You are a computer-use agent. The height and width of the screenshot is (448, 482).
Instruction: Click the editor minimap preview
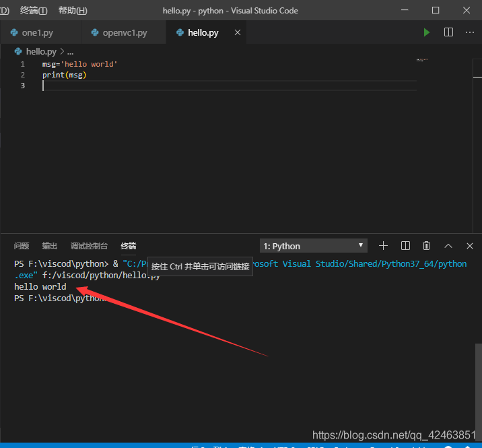pos(421,60)
